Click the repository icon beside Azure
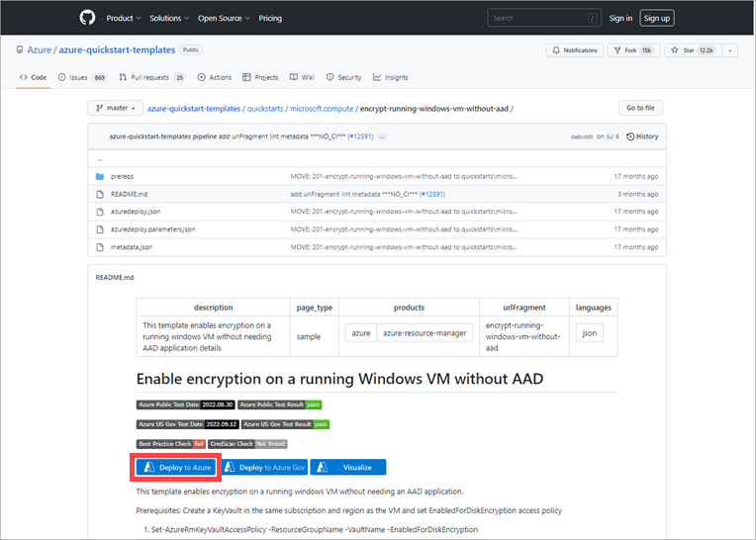756x540 pixels. pos(19,49)
